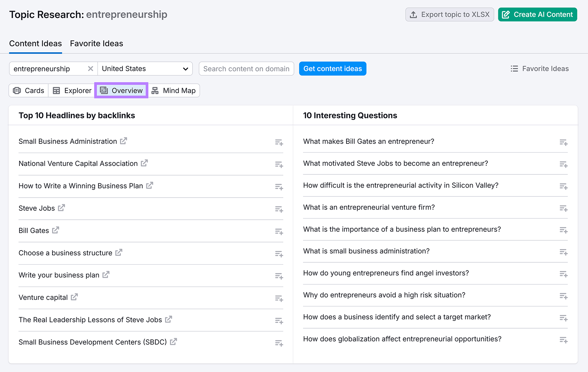Add 'What makes Bill Gates an entrepreneur?' to favorites
The height and width of the screenshot is (372, 588).
[x=563, y=142]
